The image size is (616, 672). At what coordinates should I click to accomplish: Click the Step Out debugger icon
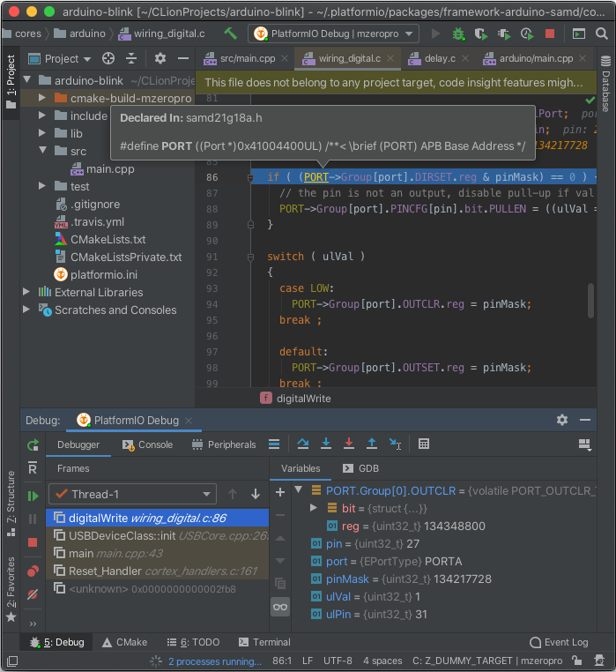click(x=372, y=444)
